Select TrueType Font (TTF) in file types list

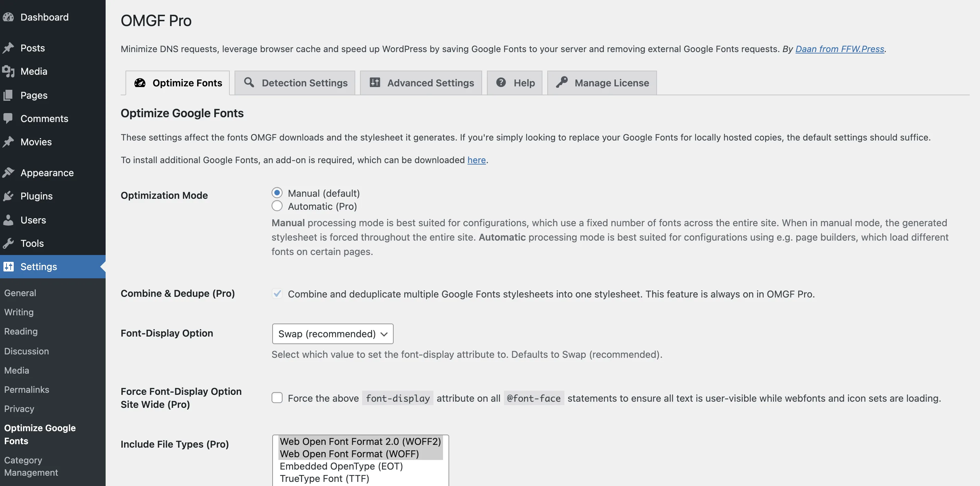324,478
